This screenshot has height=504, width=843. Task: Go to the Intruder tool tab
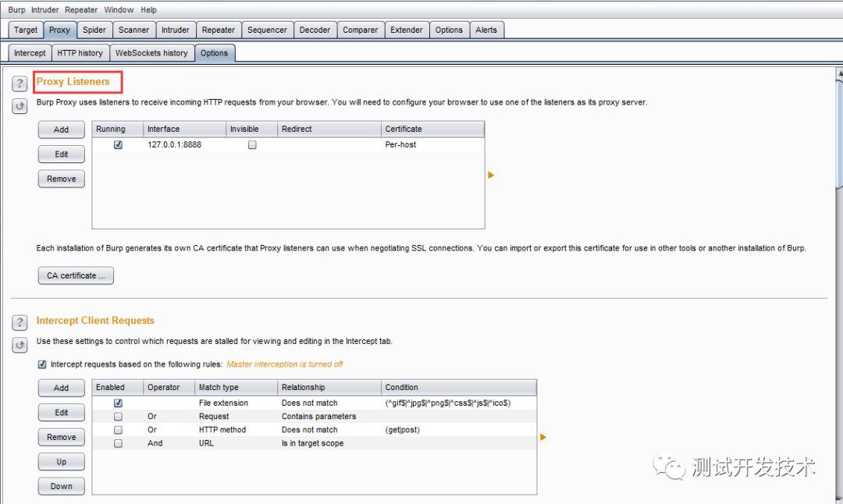tap(176, 30)
